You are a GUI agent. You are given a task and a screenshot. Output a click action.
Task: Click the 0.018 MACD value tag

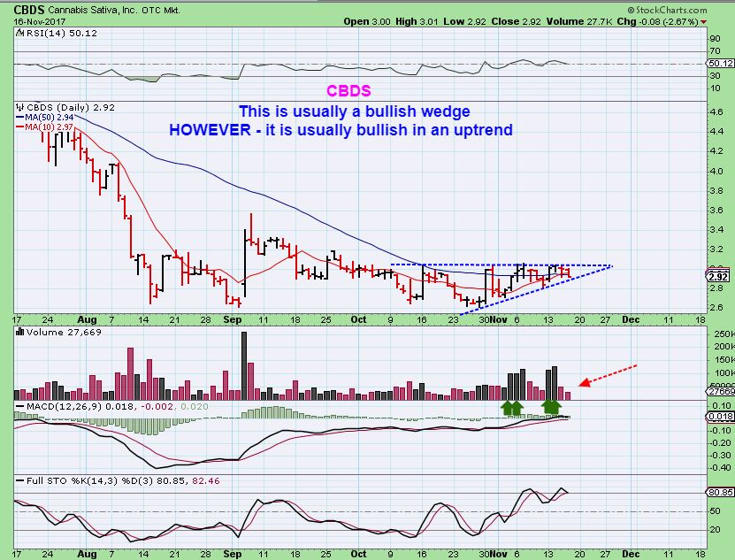721,417
